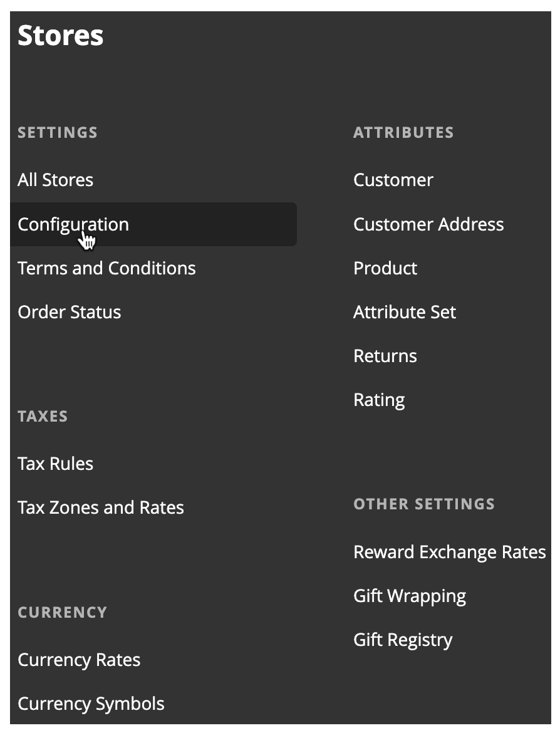560x733 pixels.
Task: Click the Attributes section heading
Action: (x=403, y=133)
